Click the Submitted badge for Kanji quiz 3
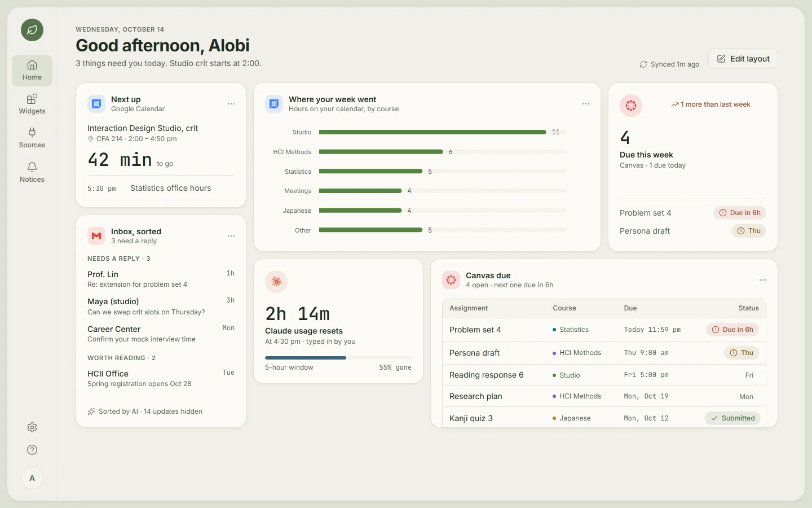Screen dimensions: 812x508 (732, 418)
